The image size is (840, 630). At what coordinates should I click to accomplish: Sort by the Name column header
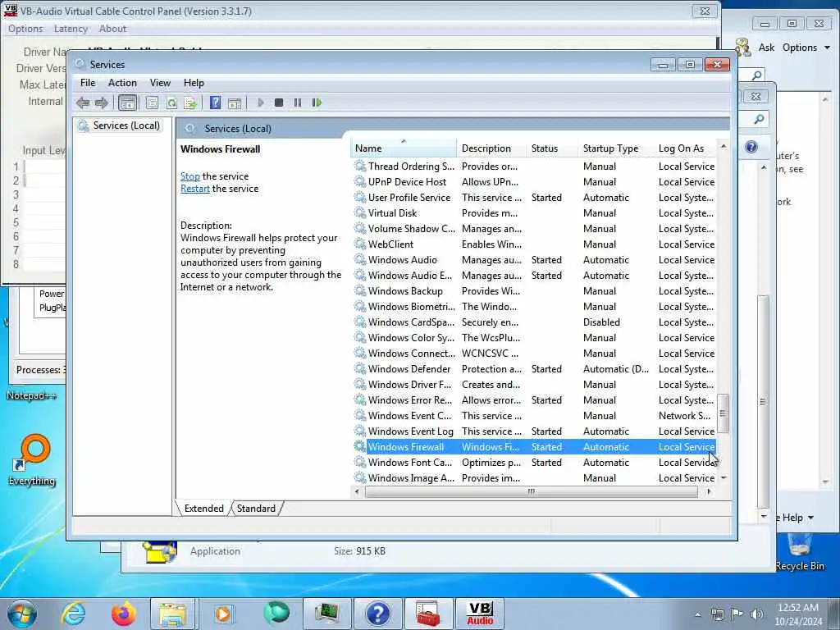[x=404, y=148]
